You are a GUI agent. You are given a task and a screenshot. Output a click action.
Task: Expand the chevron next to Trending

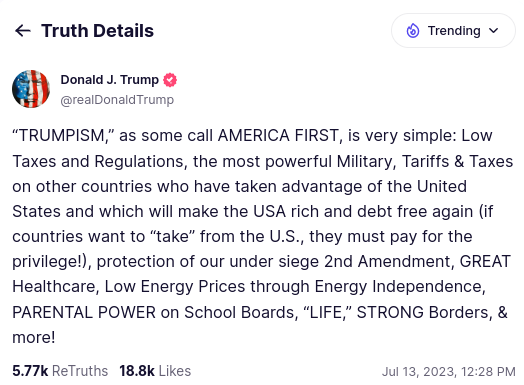(x=494, y=31)
